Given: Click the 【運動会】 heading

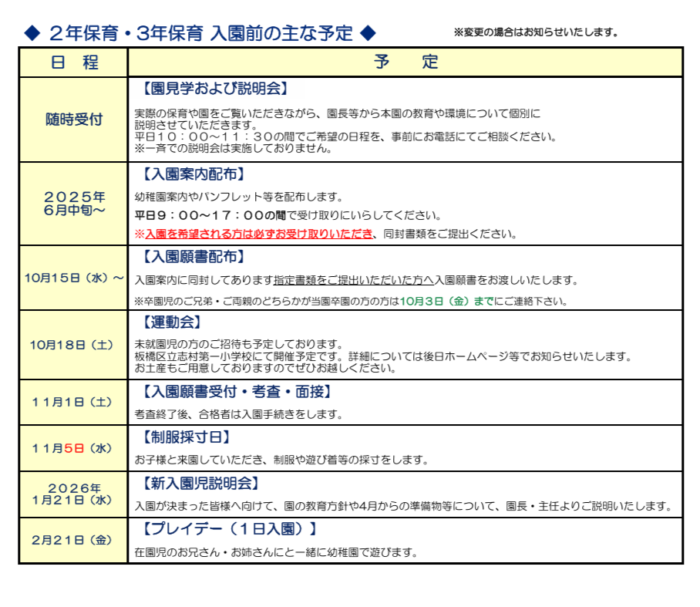Looking at the screenshot, I should coord(171,321).
